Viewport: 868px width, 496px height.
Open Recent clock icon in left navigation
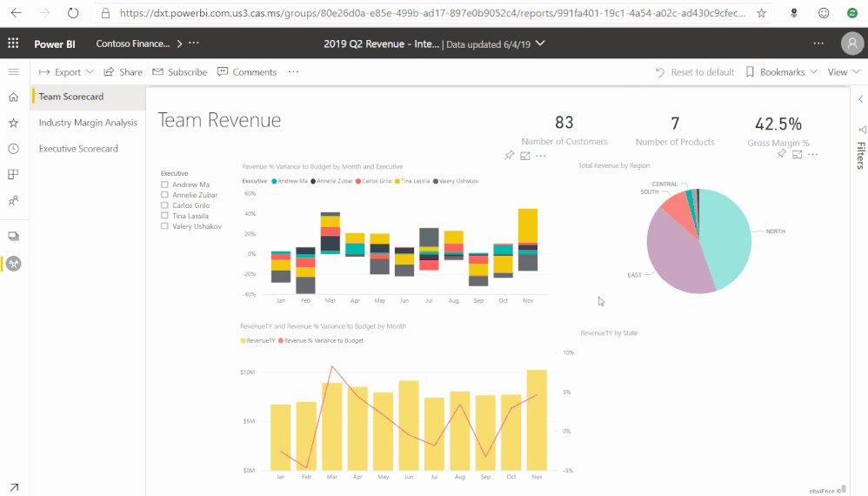pyautogui.click(x=13, y=148)
